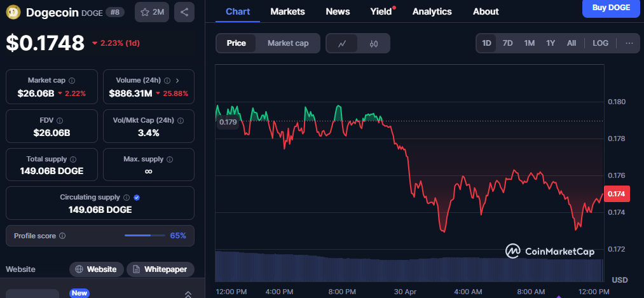
Task: Toggle LOG scale on chart
Action: [601, 43]
